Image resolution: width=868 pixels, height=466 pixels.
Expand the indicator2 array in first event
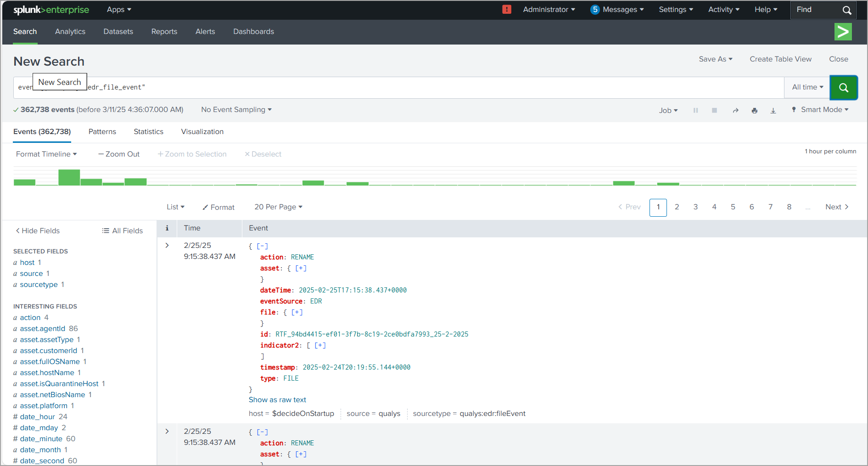click(x=320, y=345)
